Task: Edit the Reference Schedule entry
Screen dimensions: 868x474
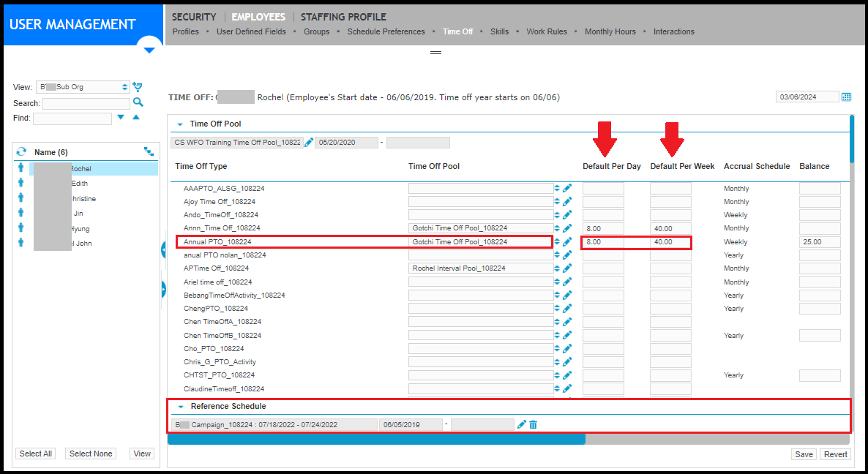Action: pos(522,424)
